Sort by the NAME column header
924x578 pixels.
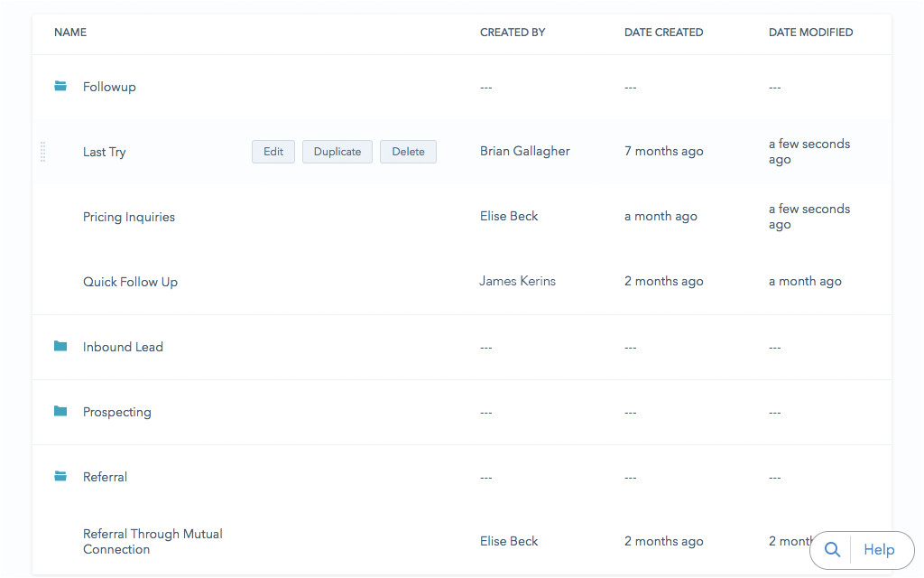70,33
